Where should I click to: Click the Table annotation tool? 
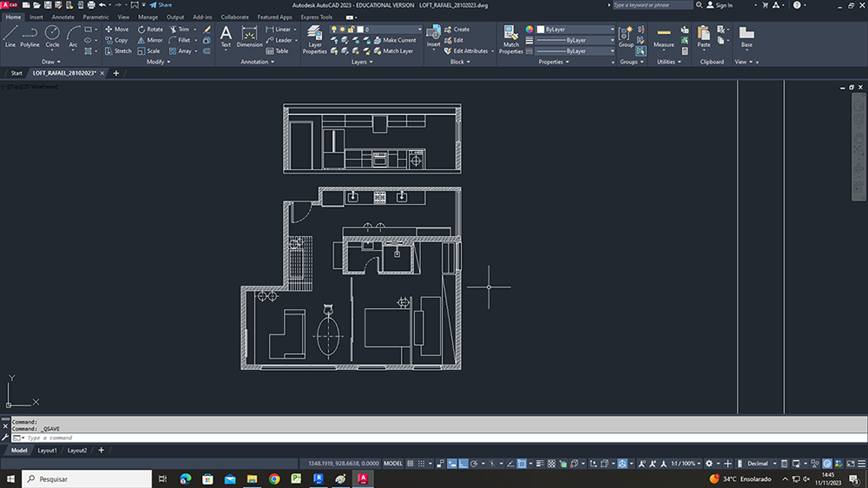276,51
